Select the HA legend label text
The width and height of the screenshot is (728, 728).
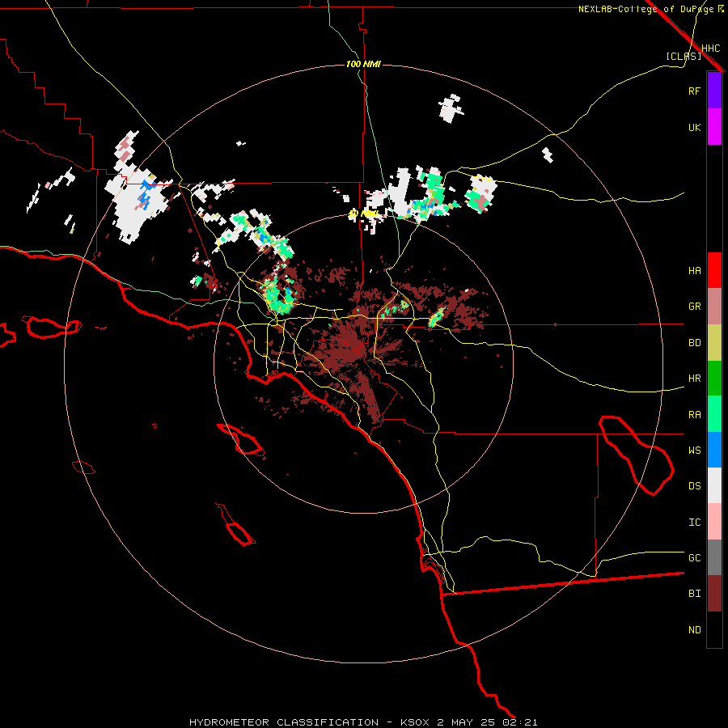(x=694, y=270)
